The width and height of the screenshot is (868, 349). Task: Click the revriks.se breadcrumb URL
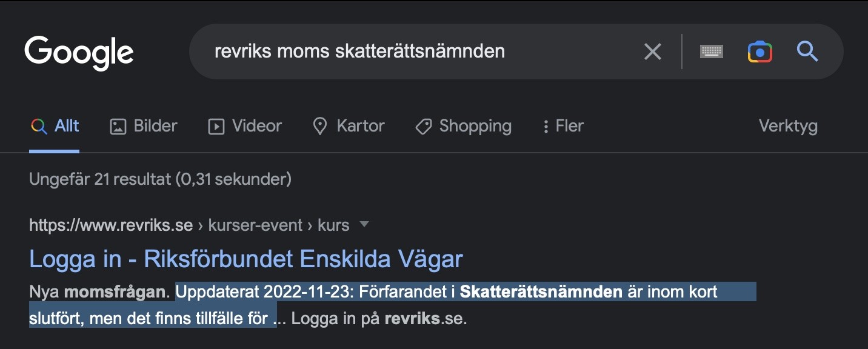[x=111, y=225]
